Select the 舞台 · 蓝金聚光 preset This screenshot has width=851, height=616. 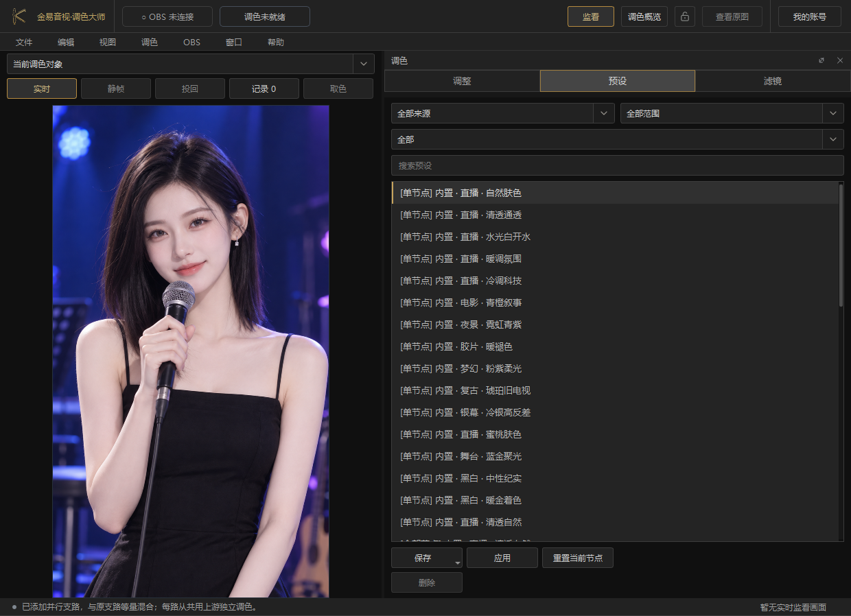[x=615, y=456]
